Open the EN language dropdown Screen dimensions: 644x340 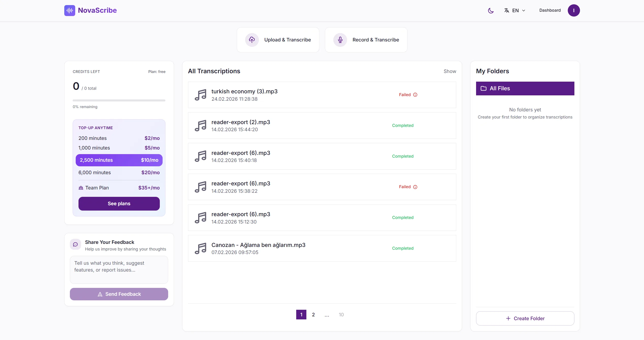click(x=515, y=10)
